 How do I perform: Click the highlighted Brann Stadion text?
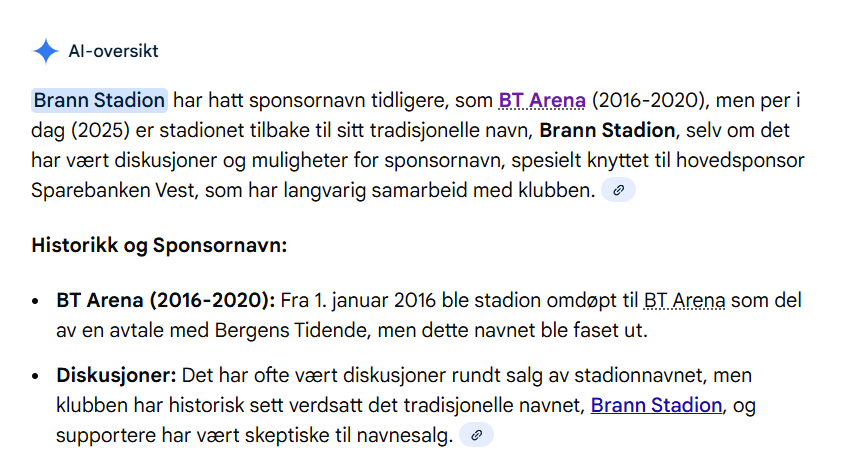pos(99,100)
